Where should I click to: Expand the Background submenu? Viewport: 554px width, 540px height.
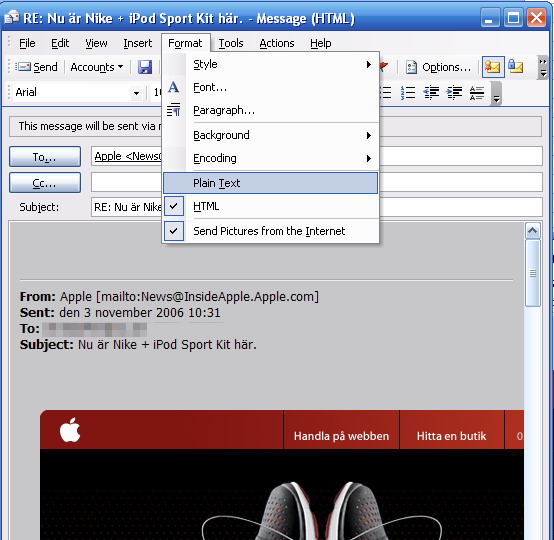[x=271, y=135]
